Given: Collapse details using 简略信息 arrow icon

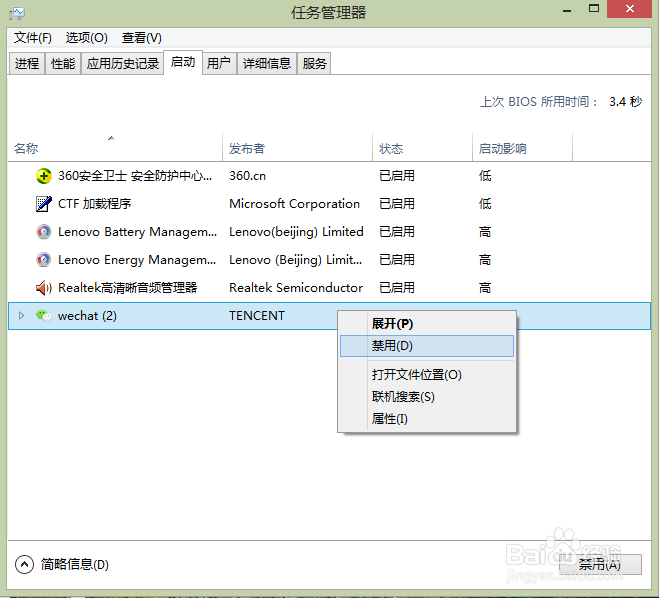Looking at the screenshot, I should (x=24, y=564).
